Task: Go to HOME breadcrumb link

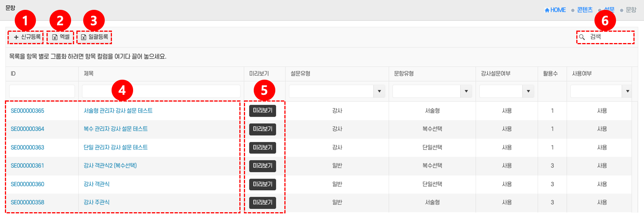Action: coord(555,10)
